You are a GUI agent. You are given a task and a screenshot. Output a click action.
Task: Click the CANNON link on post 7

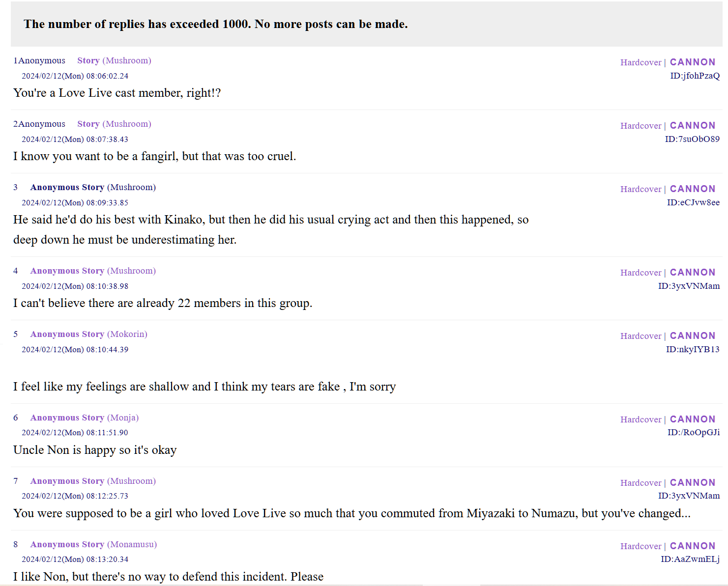point(693,482)
